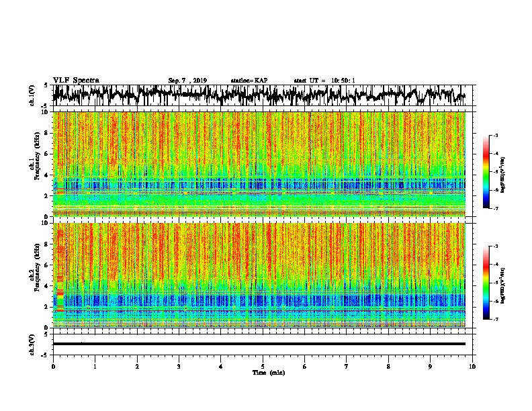Click the "3" tick on the time axis
The height and width of the screenshot is (411, 532).
(x=179, y=367)
